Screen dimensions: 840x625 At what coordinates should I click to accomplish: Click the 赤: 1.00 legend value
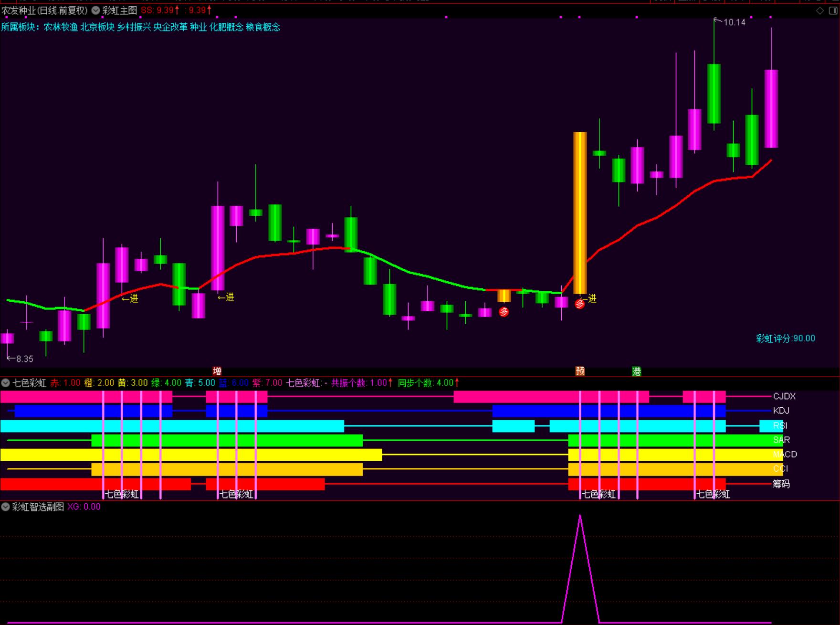click(65, 382)
